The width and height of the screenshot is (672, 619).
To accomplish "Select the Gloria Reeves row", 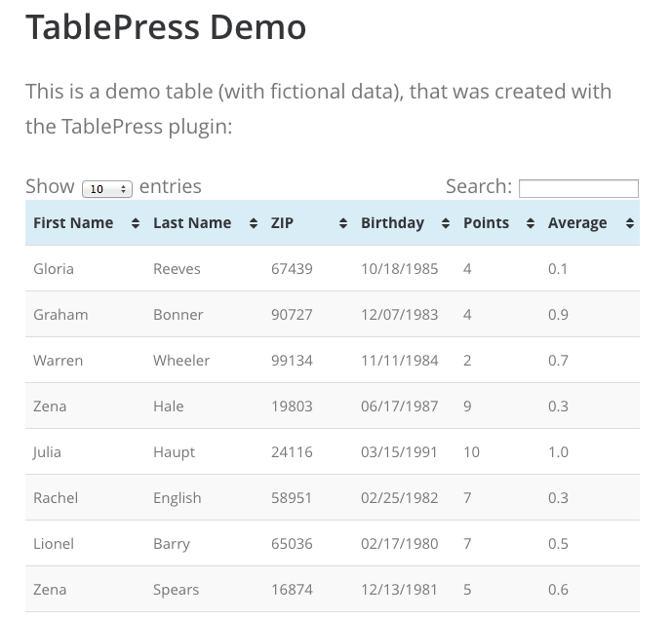I will (x=333, y=269).
